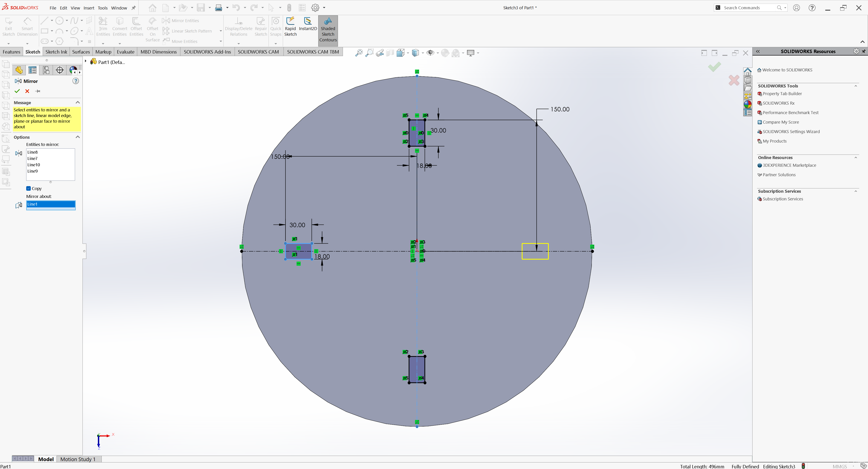Click the Zoom to Fit icon
868x469 pixels.
(x=359, y=53)
